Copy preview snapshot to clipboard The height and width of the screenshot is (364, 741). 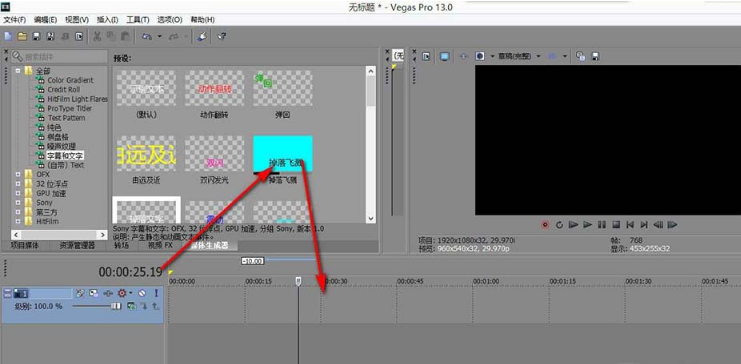(x=581, y=56)
